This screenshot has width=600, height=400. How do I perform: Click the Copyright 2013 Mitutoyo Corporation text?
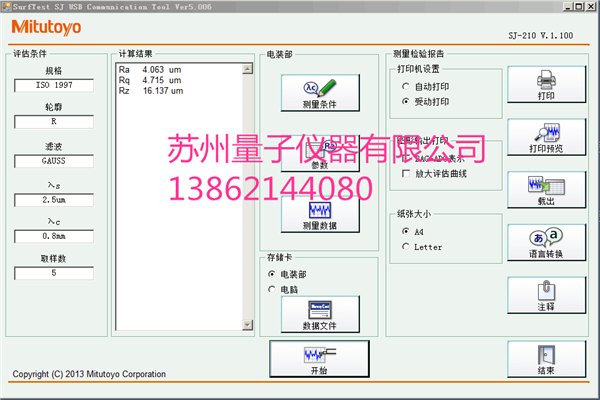point(89,374)
